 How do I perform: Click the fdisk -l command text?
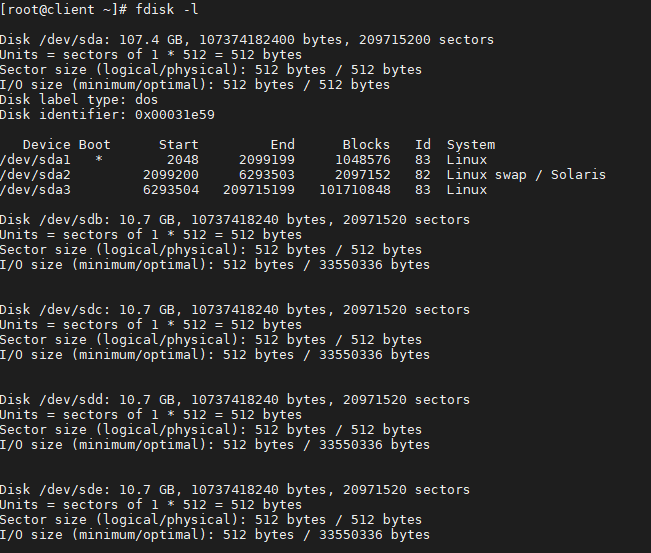[167, 9]
